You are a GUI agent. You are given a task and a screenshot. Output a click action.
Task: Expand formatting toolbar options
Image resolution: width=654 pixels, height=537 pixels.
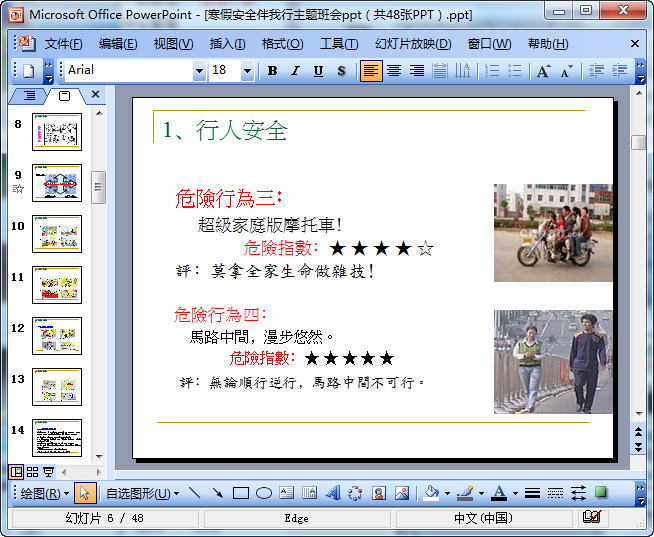click(x=640, y=71)
